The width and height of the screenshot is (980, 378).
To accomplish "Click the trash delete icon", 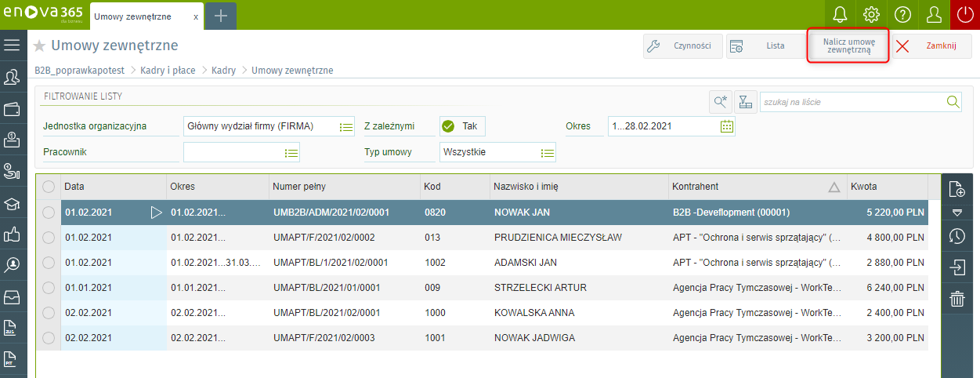I will 956,299.
